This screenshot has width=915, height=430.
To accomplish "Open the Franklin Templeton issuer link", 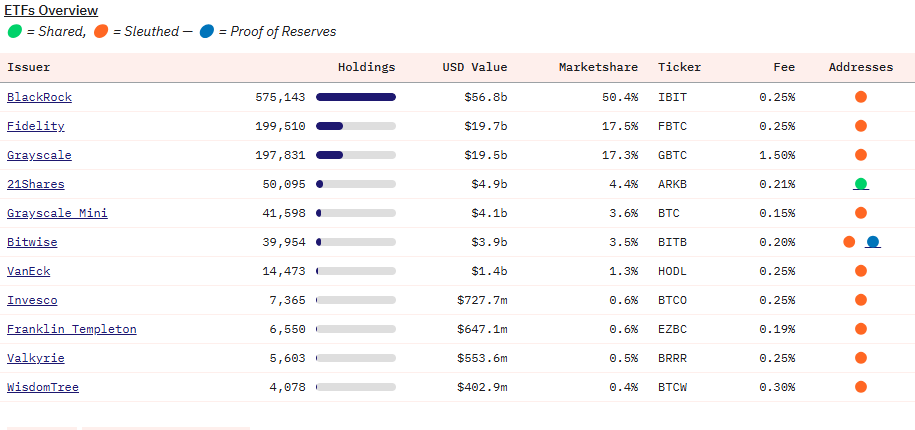I will pyautogui.click(x=71, y=329).
